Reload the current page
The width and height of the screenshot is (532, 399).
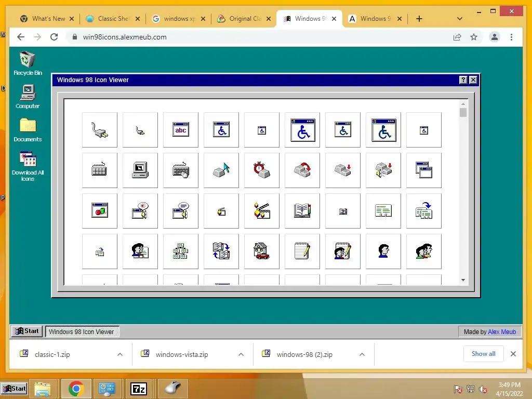coord(54,37)
